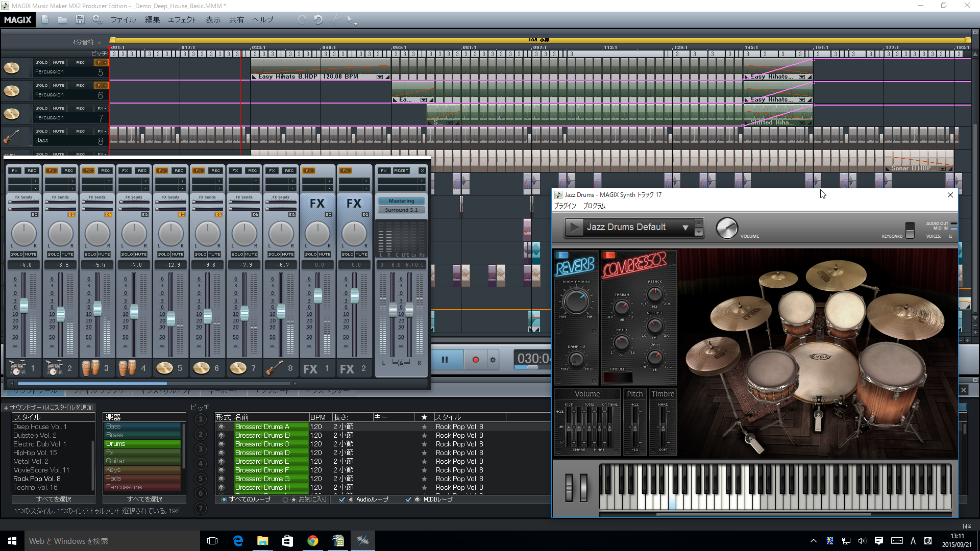Pause playback in the transport bar
The image size is (980, 551).
(x=445, y=359)
